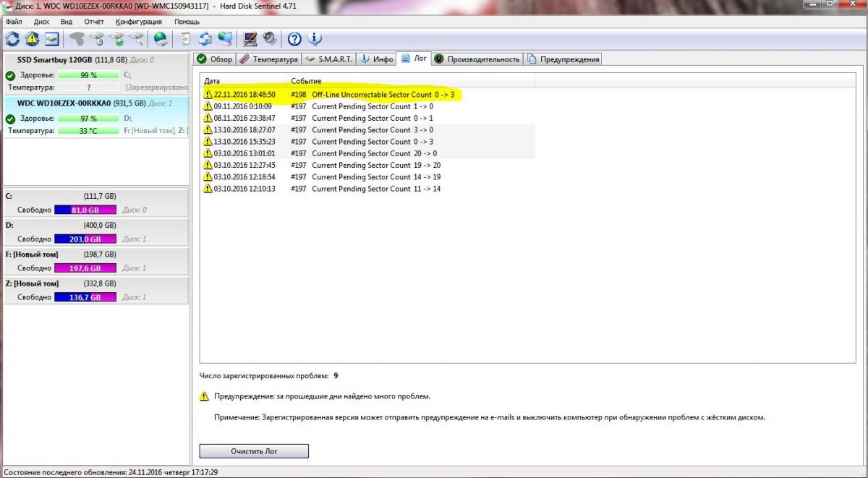Click the Очистить Лог button

tap(254, 451)
